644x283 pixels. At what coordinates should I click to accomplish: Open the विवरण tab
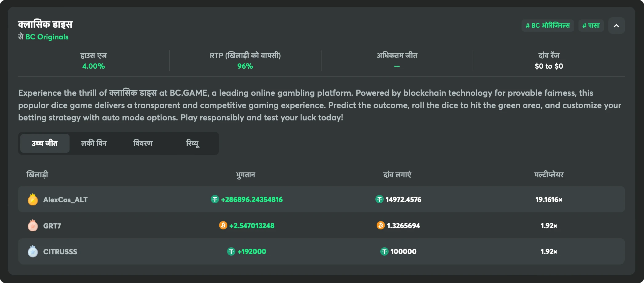[143, 143]
